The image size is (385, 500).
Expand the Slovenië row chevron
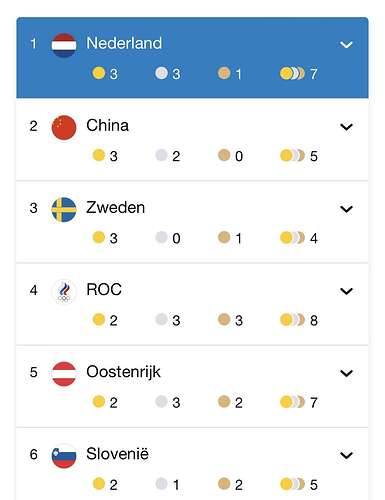(x=346, y=455)
